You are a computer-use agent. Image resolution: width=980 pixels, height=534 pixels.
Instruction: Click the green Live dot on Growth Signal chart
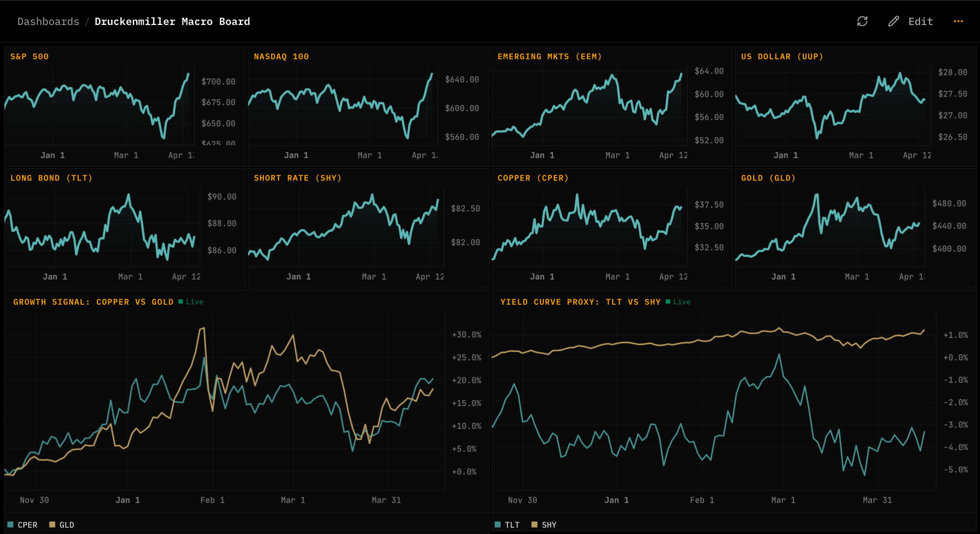181,302
